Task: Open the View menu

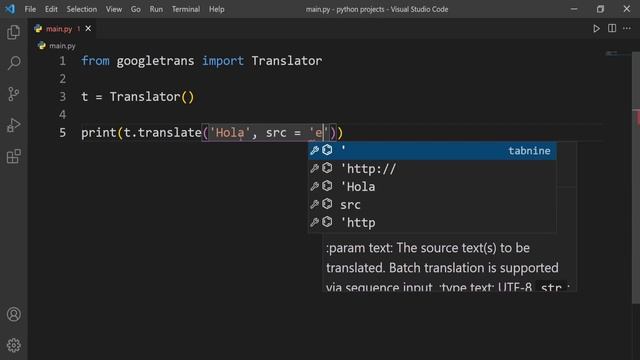Action: click(x=114, y=9)
